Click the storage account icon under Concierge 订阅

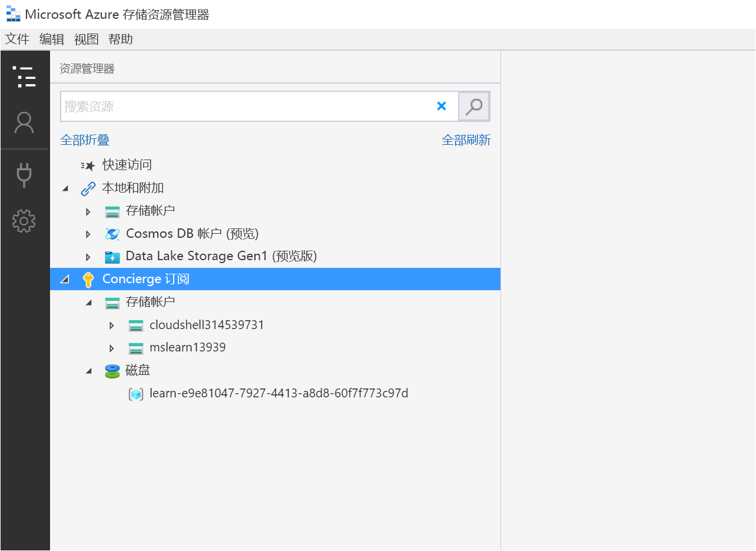[112, 303]
